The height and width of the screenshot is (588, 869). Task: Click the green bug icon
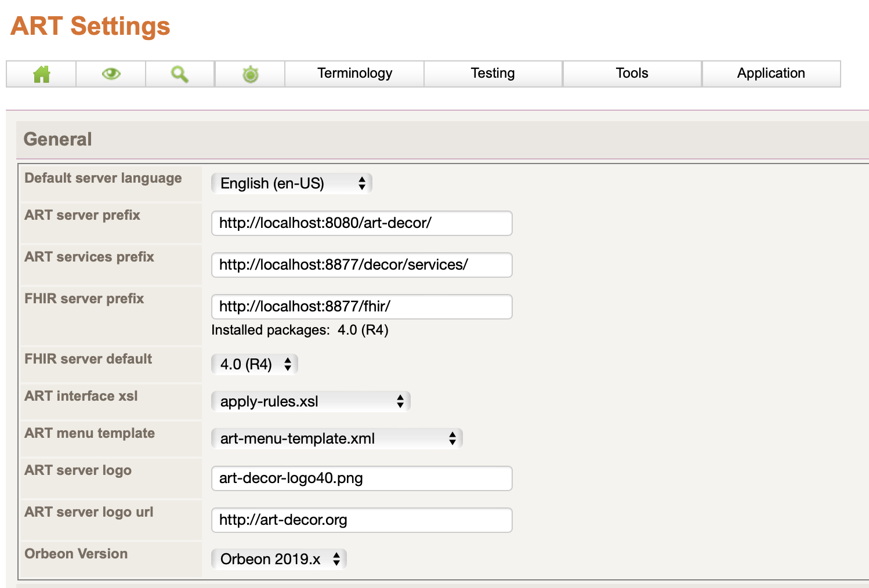click(x=250, y=74)
